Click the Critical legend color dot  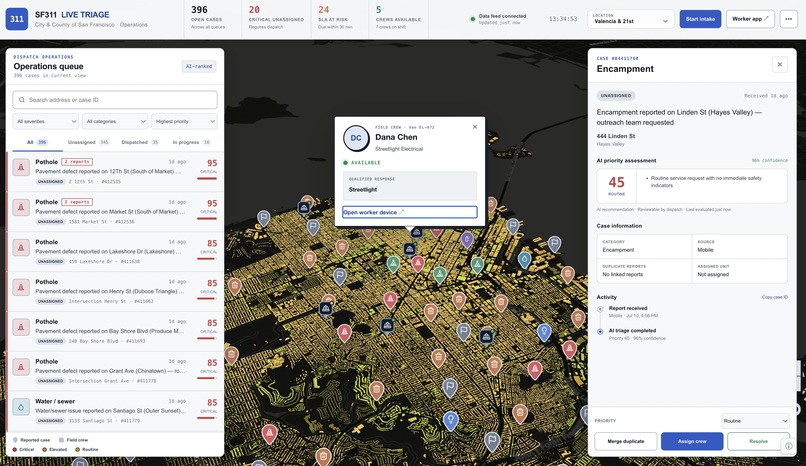(15, 450)
